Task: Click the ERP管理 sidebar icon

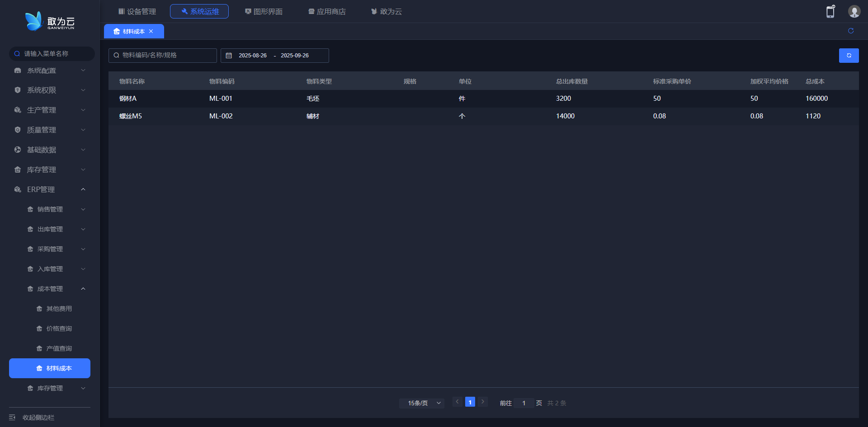Action: click(18, 189)
